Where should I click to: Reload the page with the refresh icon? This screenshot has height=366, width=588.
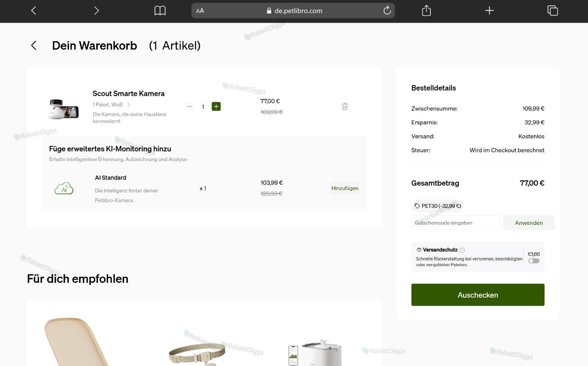click(x=387, y=11)
